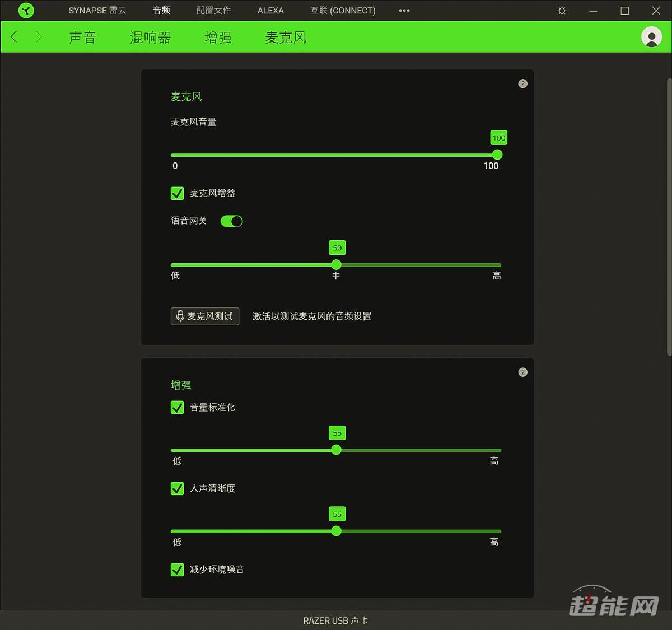Click the 麦克风音量 slider handle
Viewport: 672px width, 630px height.
[497, 155]
